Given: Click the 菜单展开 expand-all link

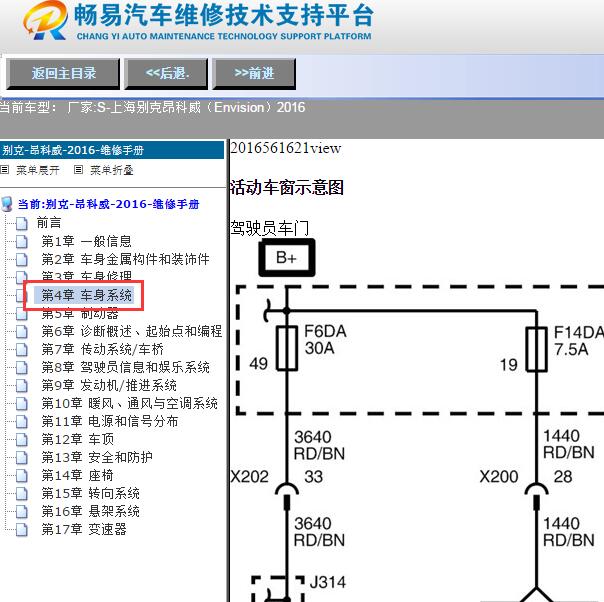Looking at the screenshot, I should (38, 170).
